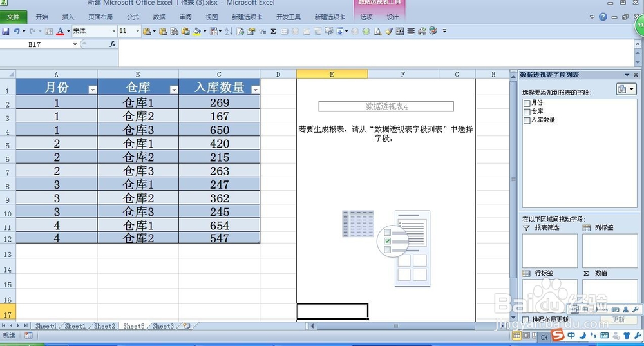Switch to the Sheet4 worksheet tab
Image resolution: width=644 pixels, height=346 pixels.
tap(46, 326)
